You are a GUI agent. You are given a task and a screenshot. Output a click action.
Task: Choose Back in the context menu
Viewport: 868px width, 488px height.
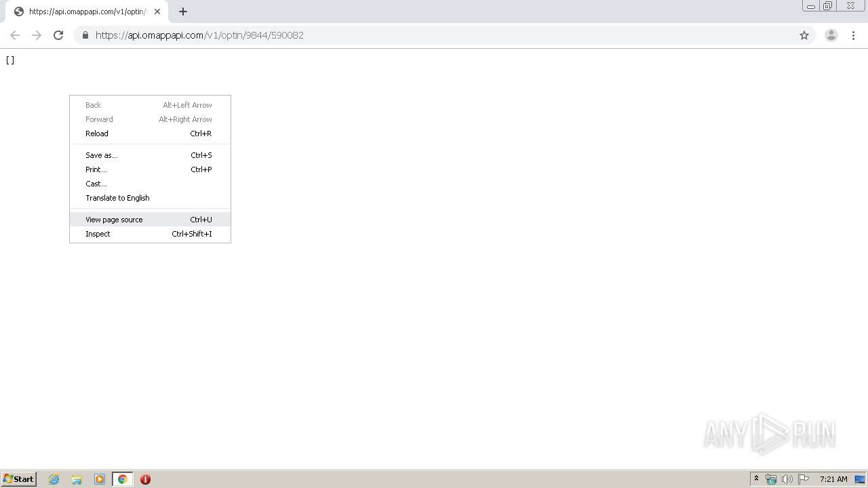point(150,105)
